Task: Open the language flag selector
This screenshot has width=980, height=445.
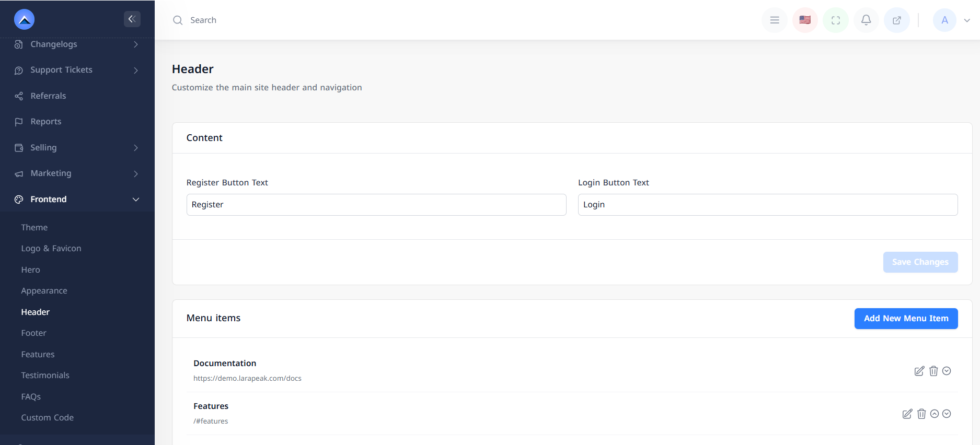Action: point(805,20)
